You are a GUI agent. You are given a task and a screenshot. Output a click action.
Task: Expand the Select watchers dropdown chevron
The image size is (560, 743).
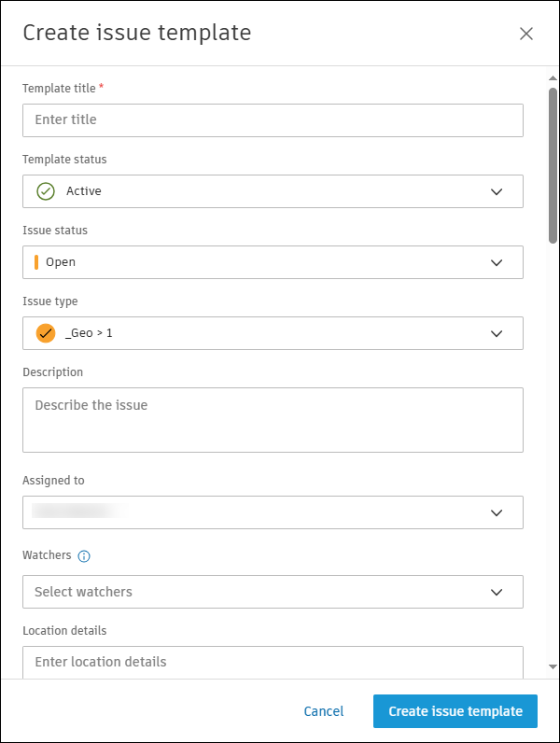click(497, 592)
